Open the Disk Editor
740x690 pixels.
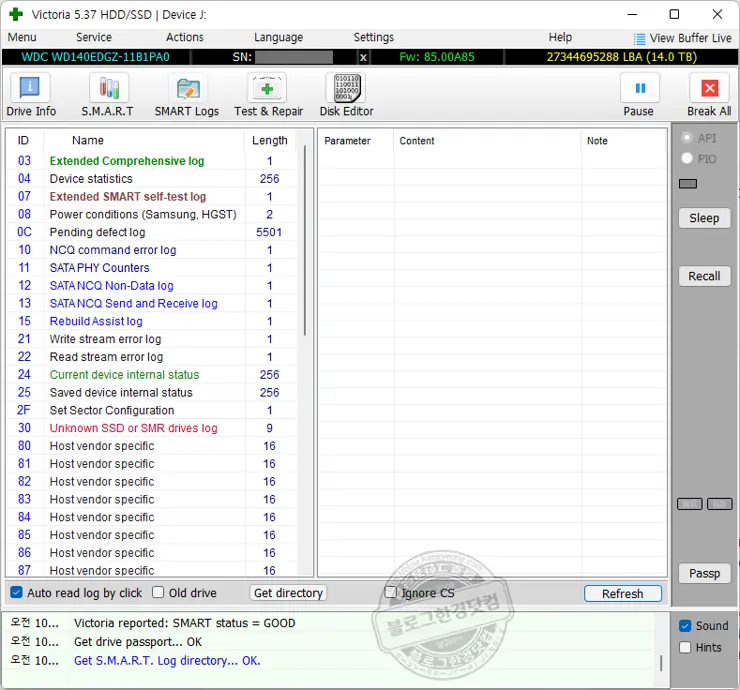pyautogui.click(x=346, y=96)
